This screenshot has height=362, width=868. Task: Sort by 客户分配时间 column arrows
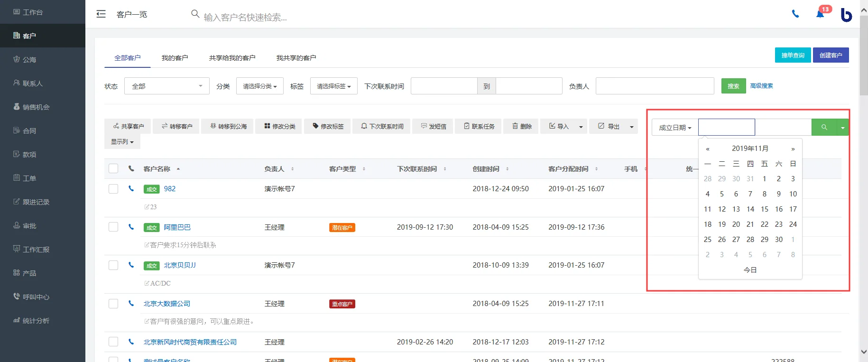pos(596,169)
